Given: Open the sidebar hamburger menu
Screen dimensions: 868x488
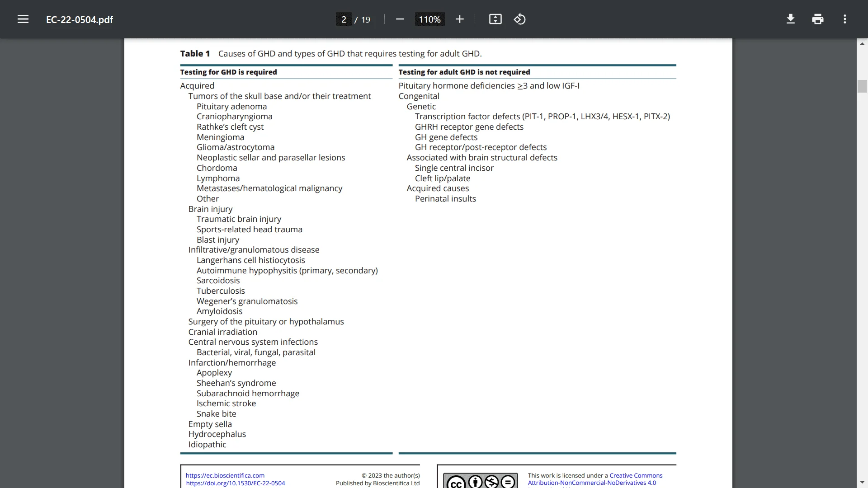Looking at the screenshot, I should point(23,19).
